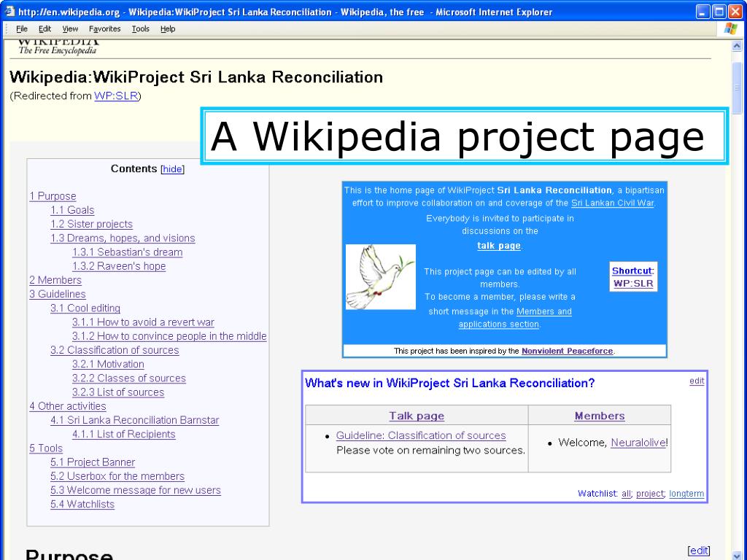Jump to 5.1 Project Banner

coord(93,462)
